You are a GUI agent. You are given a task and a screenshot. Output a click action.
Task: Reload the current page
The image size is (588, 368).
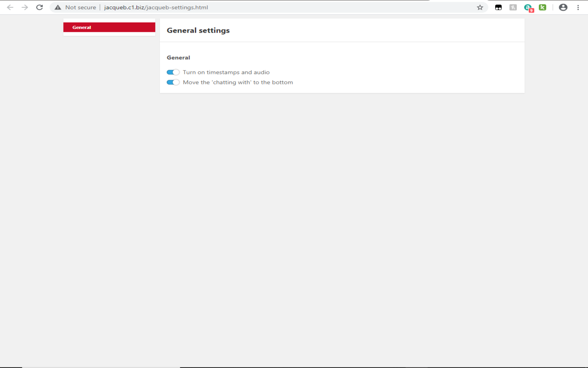click(40, 7)
